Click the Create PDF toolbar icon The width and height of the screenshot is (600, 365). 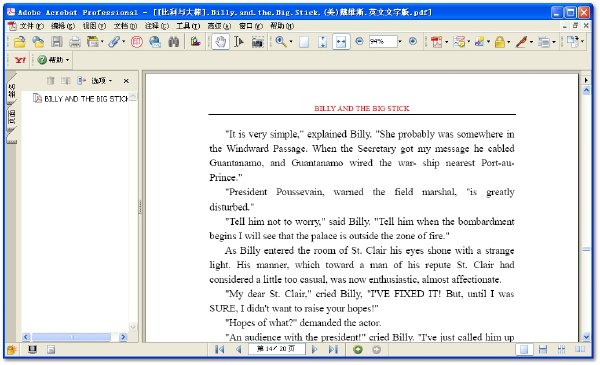pos(436,42)
